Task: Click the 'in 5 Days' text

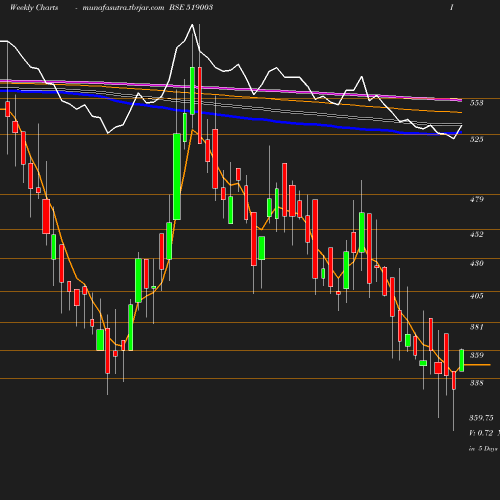Action: [483, 449]
